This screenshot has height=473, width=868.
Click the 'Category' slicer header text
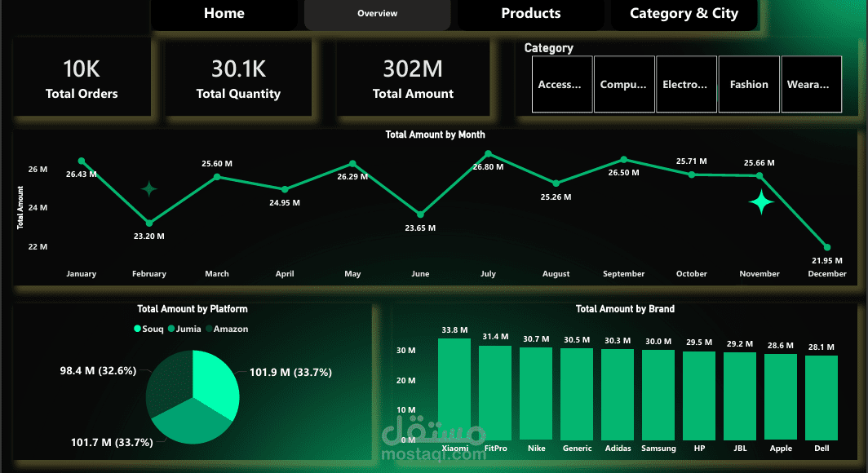pos(548,48)
